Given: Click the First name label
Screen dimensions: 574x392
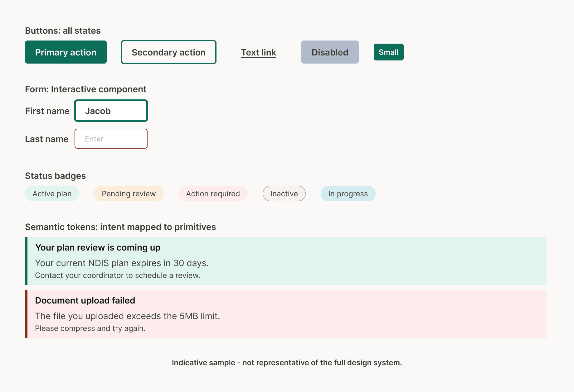Looking at the screenshot, I should [47, 111].
